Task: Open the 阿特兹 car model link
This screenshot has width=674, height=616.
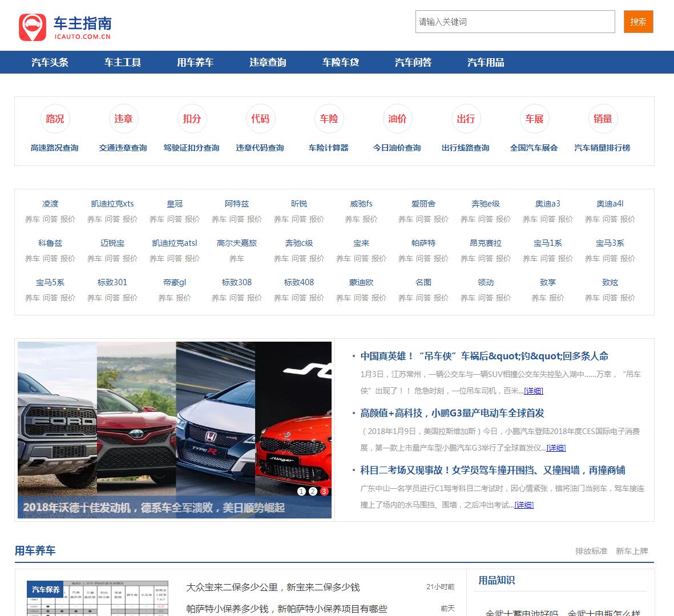Action: tap(237, 204)
